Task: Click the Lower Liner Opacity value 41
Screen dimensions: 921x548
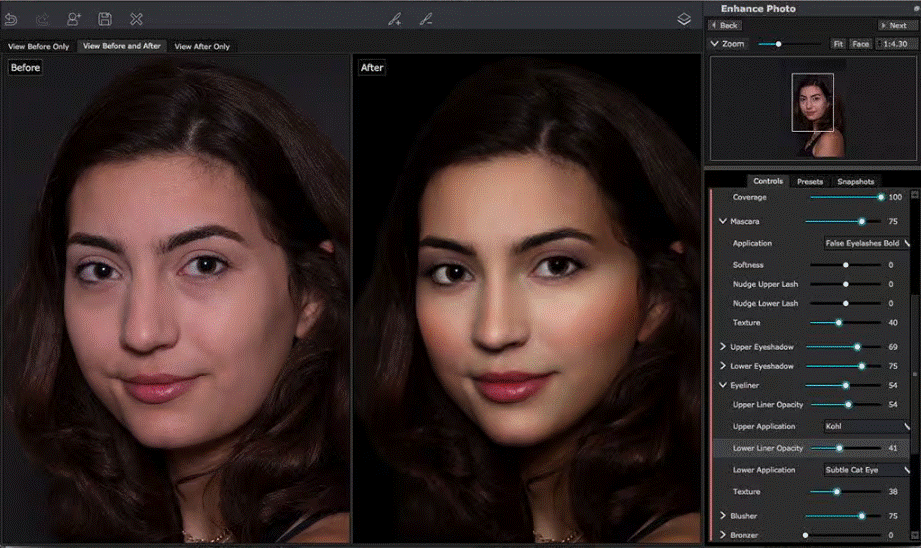Action: 893,448
